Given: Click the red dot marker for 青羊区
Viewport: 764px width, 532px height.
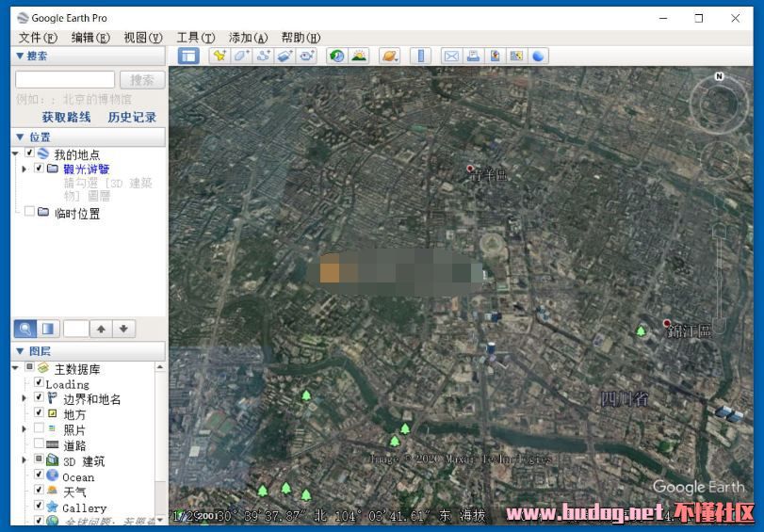Looking at the screenshot, I should click(x=470, y=169).
